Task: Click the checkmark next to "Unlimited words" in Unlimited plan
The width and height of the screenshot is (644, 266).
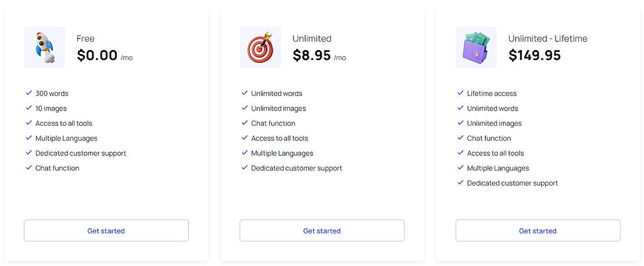Action: (x=245, y=93)
